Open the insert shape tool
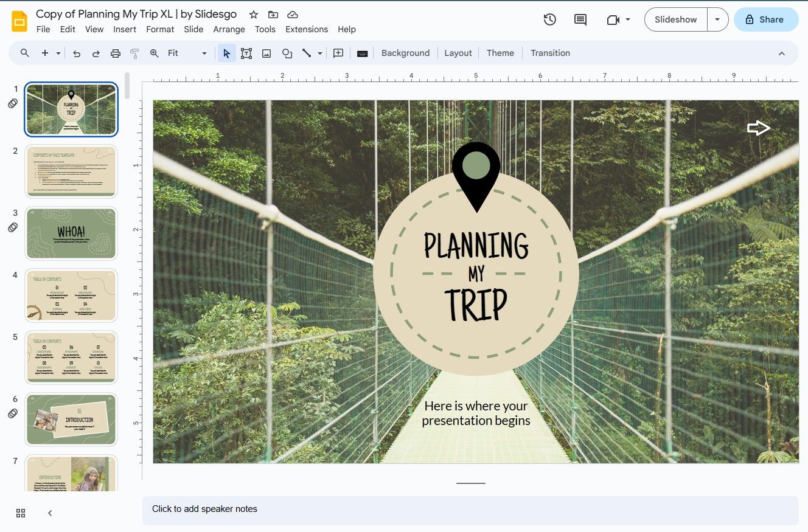Image resolution: width=808 pixels, height=532 pixels. 287,53
